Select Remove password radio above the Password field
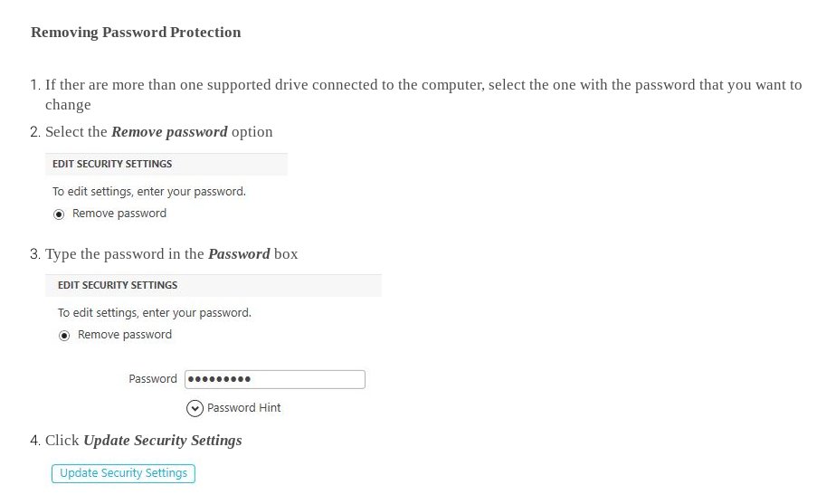The image size is (817, 504). [64, 336]
